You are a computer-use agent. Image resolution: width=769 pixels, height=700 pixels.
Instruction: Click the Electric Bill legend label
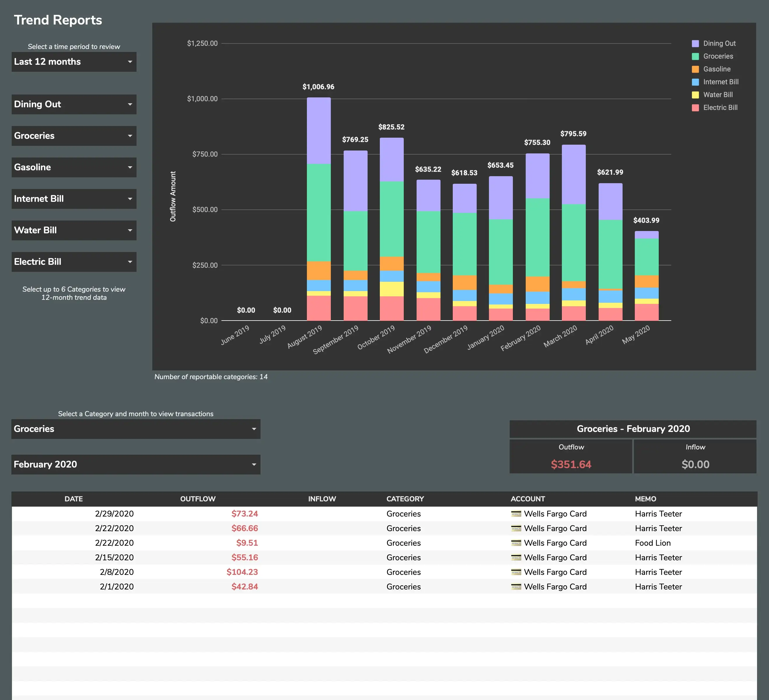click(x=720, y=108)
